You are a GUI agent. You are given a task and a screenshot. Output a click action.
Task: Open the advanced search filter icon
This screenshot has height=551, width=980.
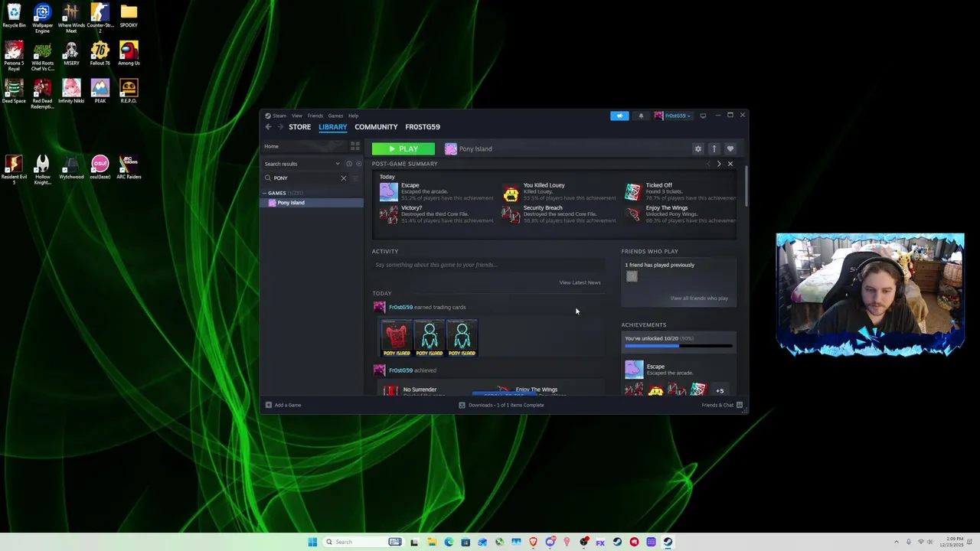[x=355, y=178]
